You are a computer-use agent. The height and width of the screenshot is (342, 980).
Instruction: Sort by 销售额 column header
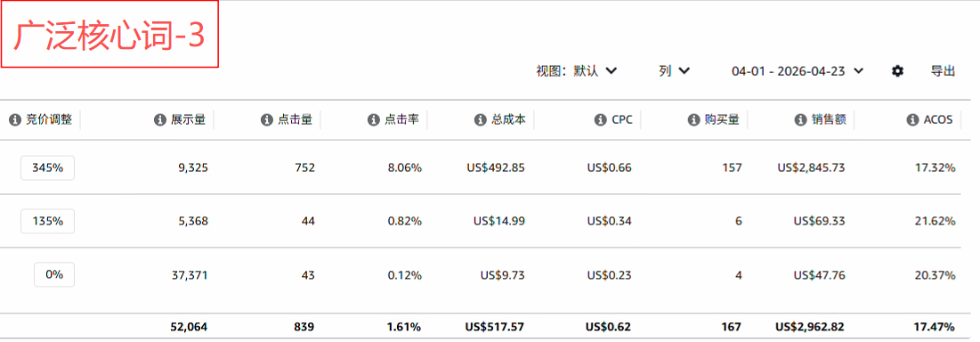click(830, 119)
